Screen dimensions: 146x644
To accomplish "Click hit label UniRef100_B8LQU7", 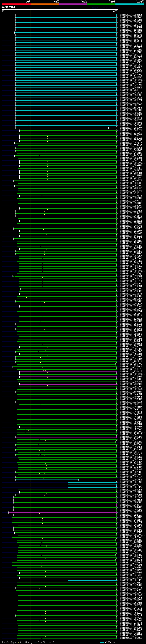I will 131,110.
